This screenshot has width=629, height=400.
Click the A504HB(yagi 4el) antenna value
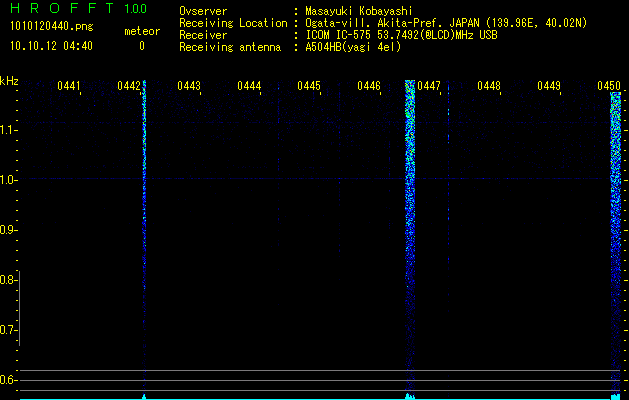coord(353,47)
